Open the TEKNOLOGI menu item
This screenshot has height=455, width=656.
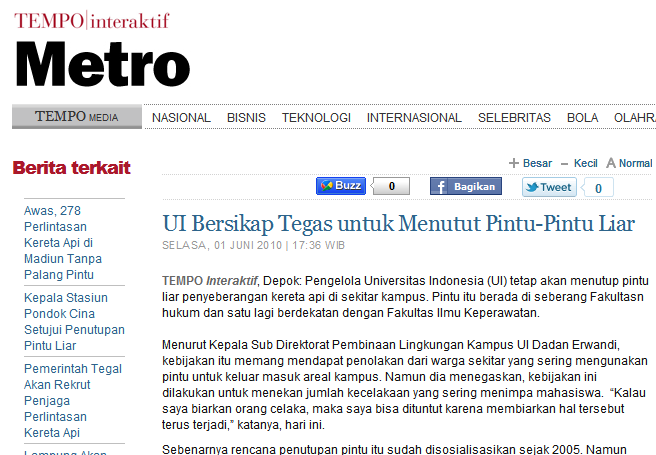coord(316,118)
